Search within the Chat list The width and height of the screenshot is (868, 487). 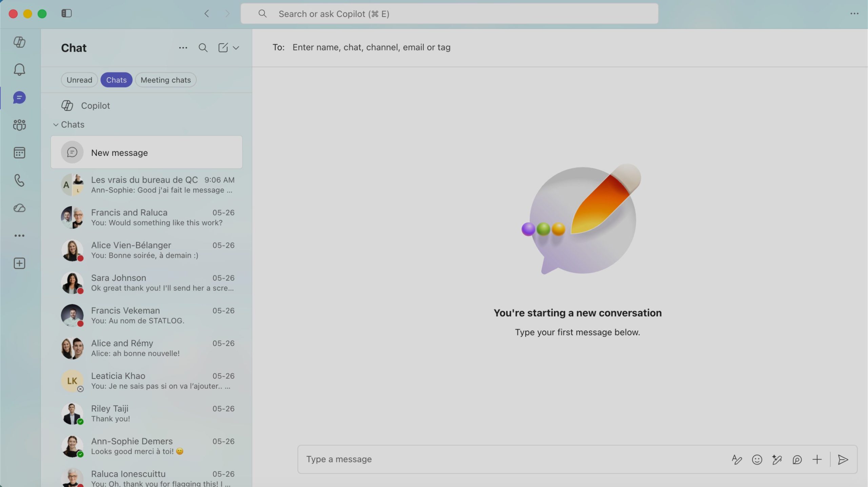click(203, 48)
